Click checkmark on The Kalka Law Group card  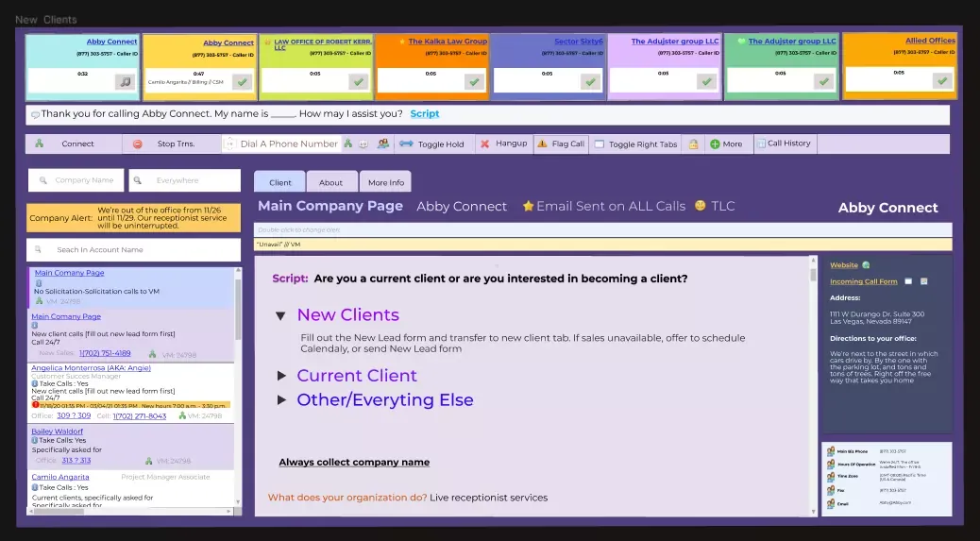[474, 82]
